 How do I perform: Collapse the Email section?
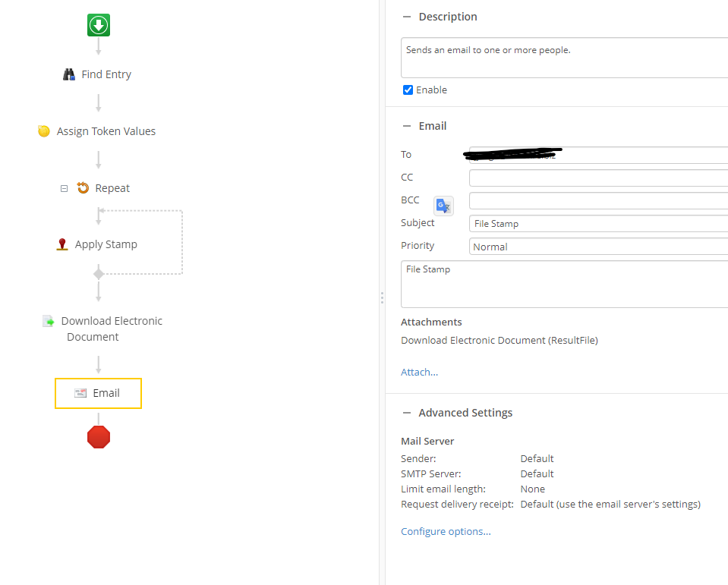tap(407, 126)
